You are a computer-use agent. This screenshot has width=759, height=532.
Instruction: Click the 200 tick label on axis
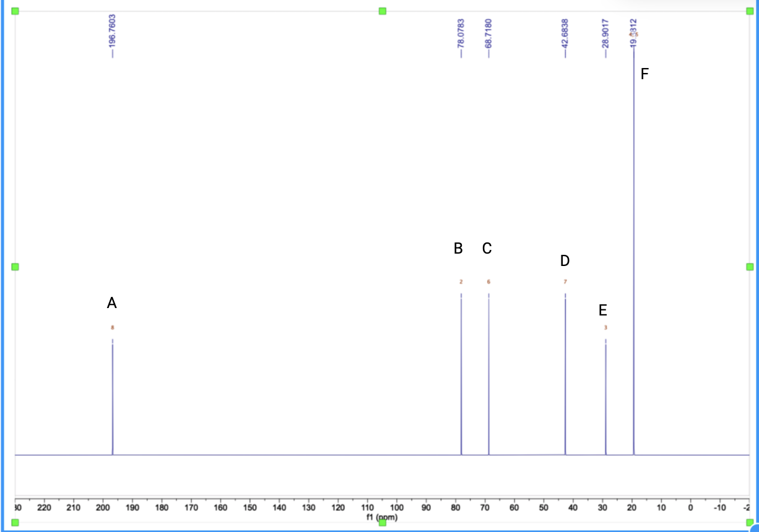tap(103, 508)
